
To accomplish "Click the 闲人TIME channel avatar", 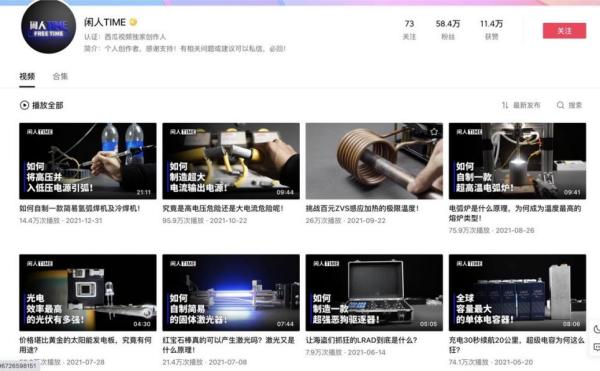I will [48, 27].
